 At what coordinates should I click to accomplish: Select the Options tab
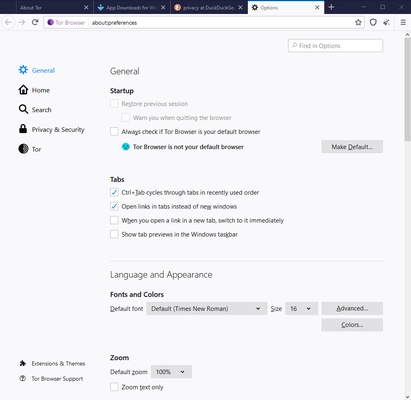tap(285, 7)
